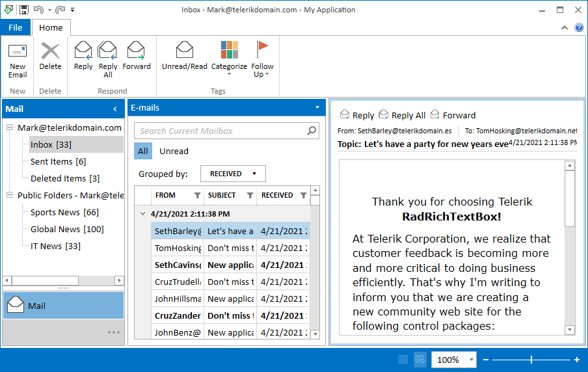Screen dimensions: 588x372
Task: Click the search magnifier icon
Action: 312,131
